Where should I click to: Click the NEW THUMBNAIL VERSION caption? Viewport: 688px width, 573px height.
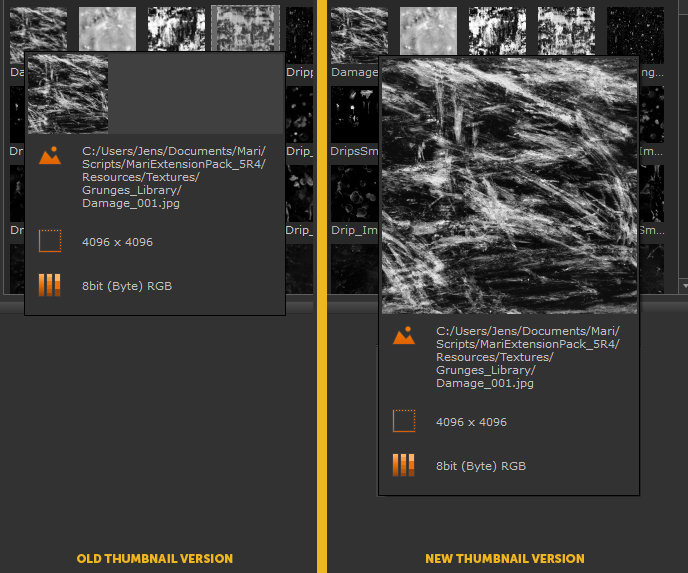pos(505,558)
